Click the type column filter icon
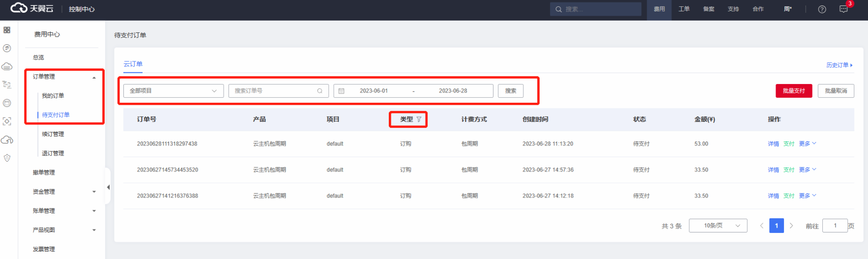 [x=419, y=119]
